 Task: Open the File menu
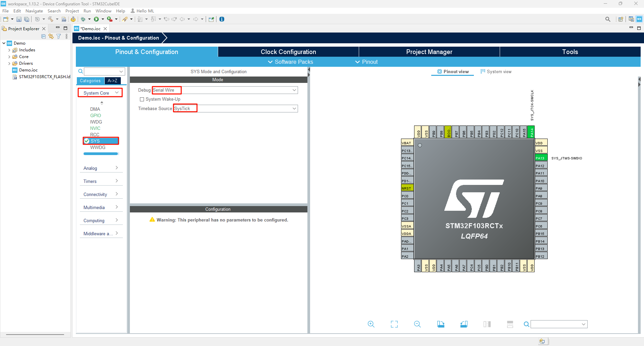point(6,11)
